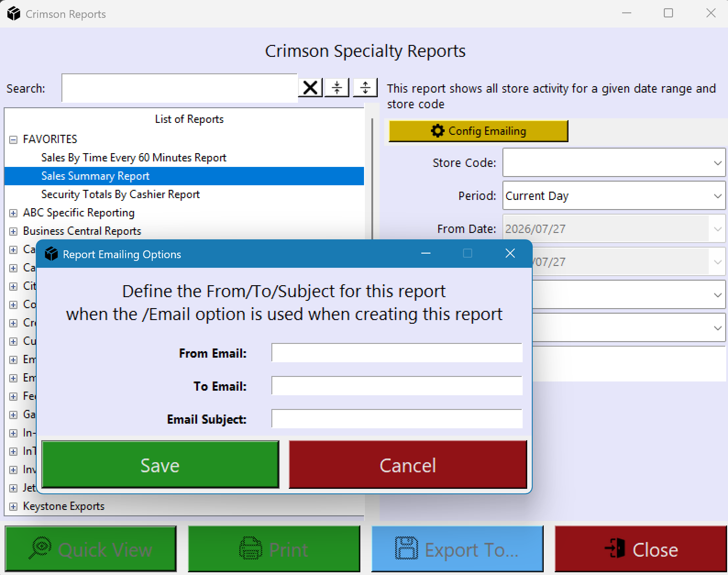Close the Report Emailing Options dialog
Image resolution: width=728 pixels, height=575 pixels.
pyautogui.click(x=510, y=253)
